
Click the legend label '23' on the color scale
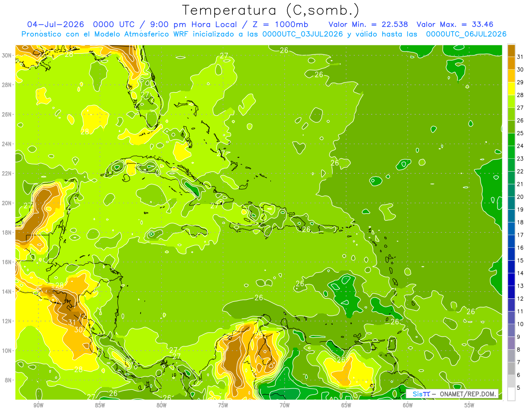tap(520, 159)
